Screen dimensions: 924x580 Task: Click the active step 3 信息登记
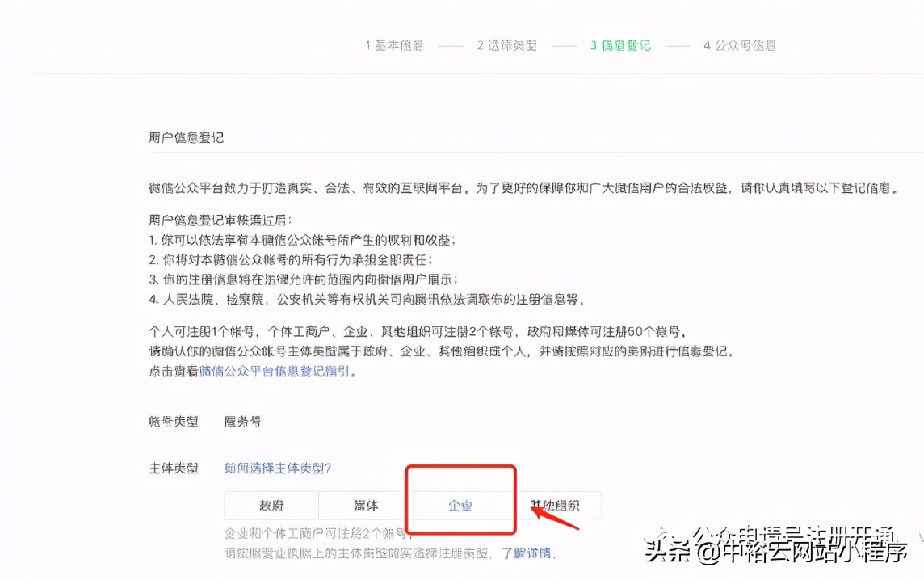coord(620,45)
